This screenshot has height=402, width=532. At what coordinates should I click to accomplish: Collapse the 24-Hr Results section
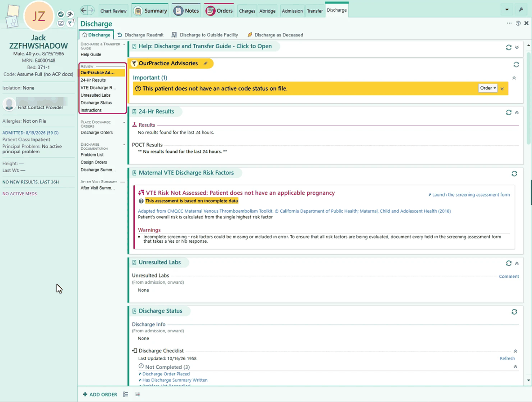(x=517, y=112)
